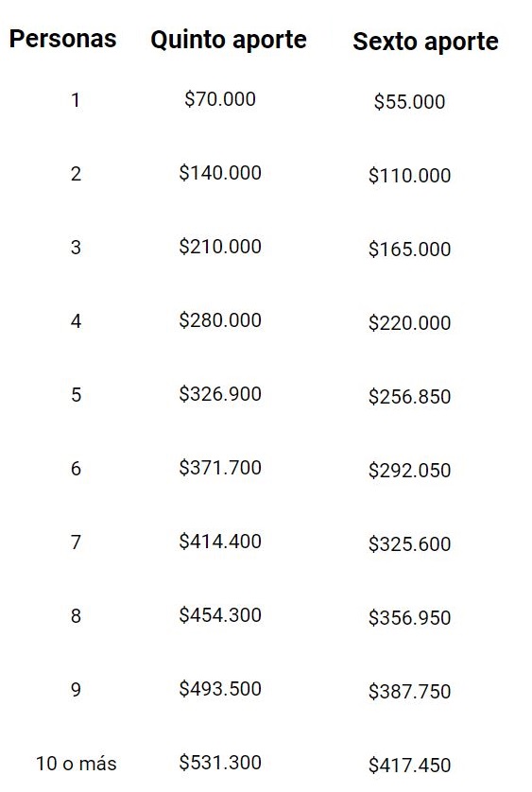Select the $110.000 cell
532x792 pixels.
pyautogui.click(x=409, y=175)
